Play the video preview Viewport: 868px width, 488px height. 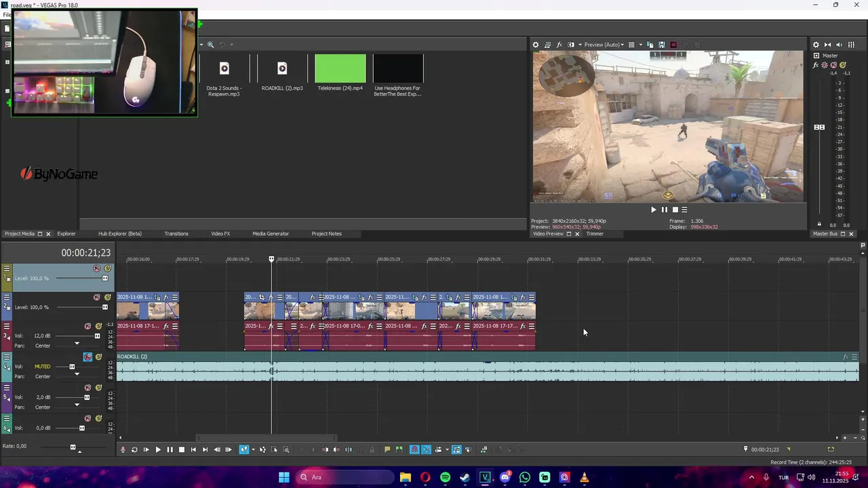pyautogui.click(x=653, y=209)
